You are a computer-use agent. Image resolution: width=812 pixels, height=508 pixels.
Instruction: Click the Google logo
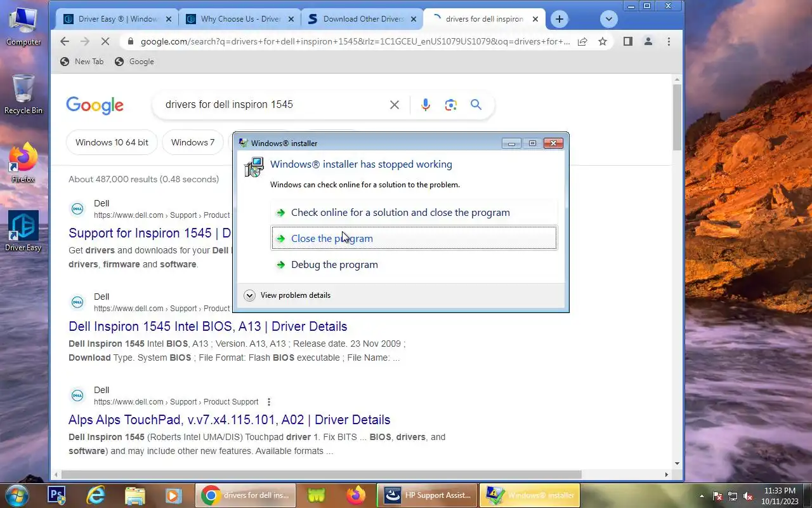click(x=95, y=105)
